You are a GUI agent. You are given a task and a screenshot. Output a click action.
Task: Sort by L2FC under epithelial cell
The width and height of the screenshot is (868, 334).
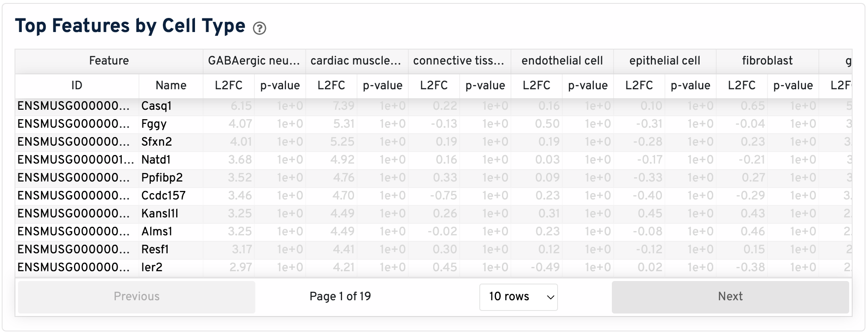click(639, 85)
